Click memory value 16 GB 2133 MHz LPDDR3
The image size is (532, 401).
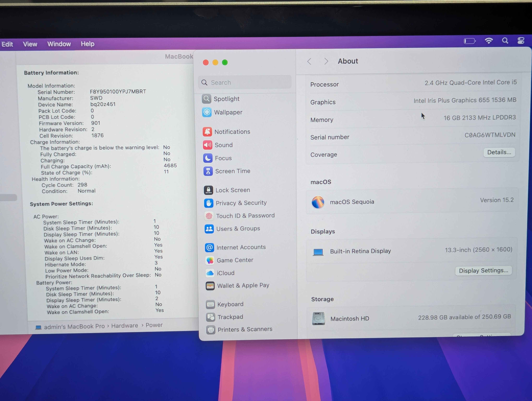click(x=480, y=117)
